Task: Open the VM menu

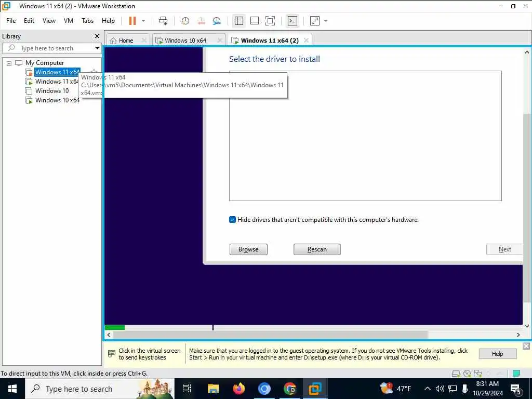Action: [x=69, y=21]
